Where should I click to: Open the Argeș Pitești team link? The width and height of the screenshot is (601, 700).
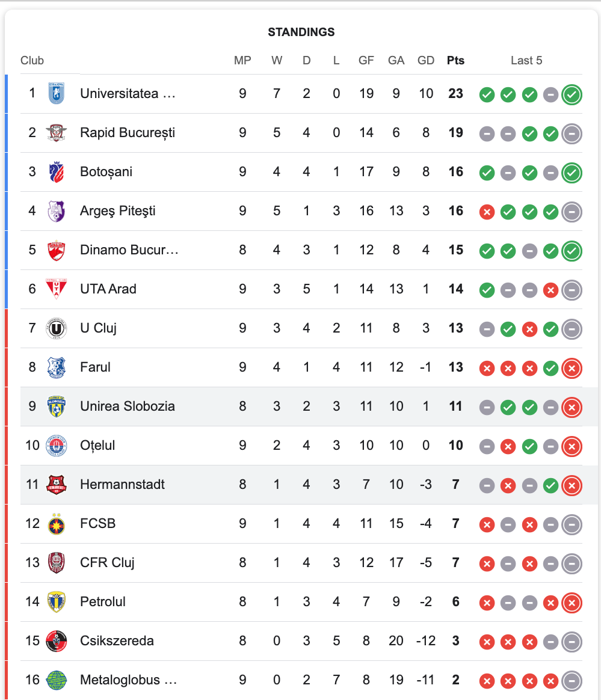coord(117,210)
